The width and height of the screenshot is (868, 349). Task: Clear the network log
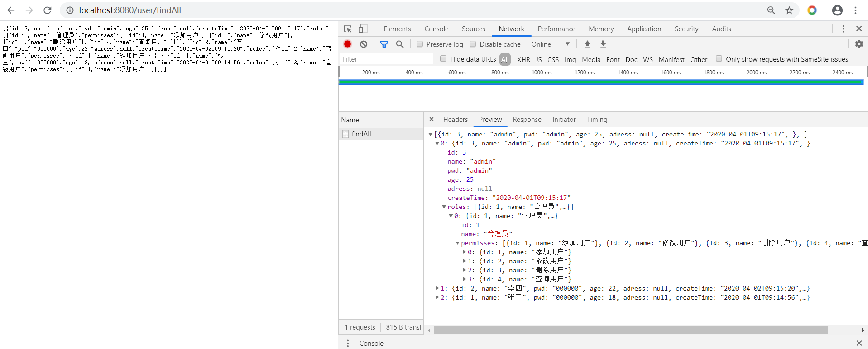click(x=364, y=44)
